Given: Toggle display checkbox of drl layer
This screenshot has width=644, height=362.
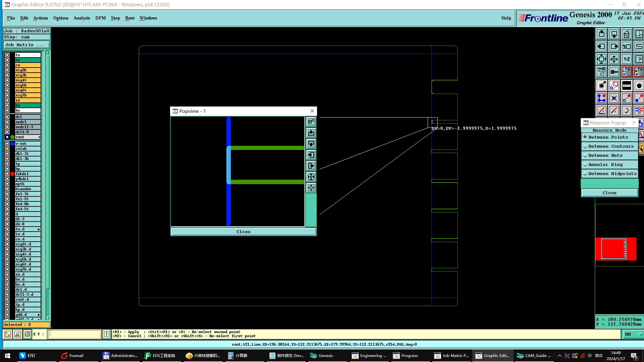Looking at the screenshot, I should point(7,117).
